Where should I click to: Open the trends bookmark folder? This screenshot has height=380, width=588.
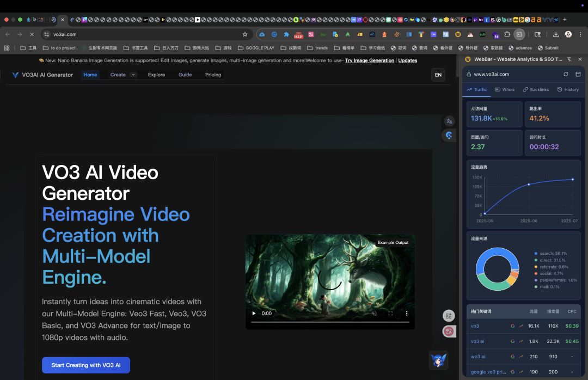pos(317,48)
